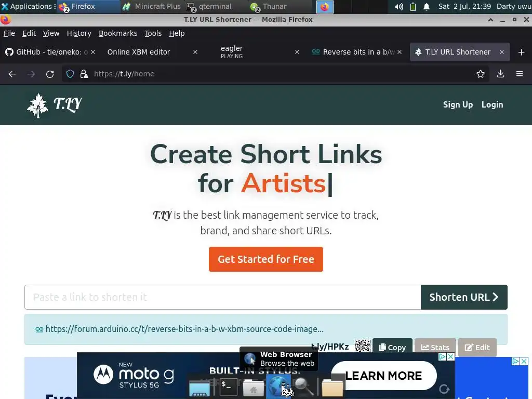Open application finder magnifier in dock
Screen dimensions: 532x399
pos(304,387)
